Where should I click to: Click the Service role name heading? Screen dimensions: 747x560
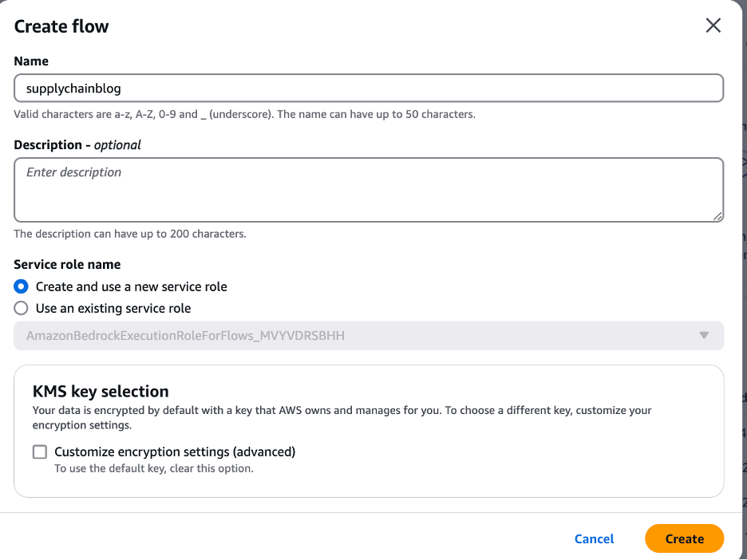pos(67,264)
